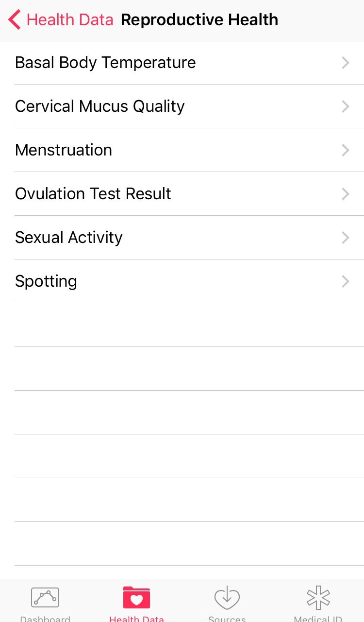
Task: Tap the back arrow icon
Action: tap(15, 20)
